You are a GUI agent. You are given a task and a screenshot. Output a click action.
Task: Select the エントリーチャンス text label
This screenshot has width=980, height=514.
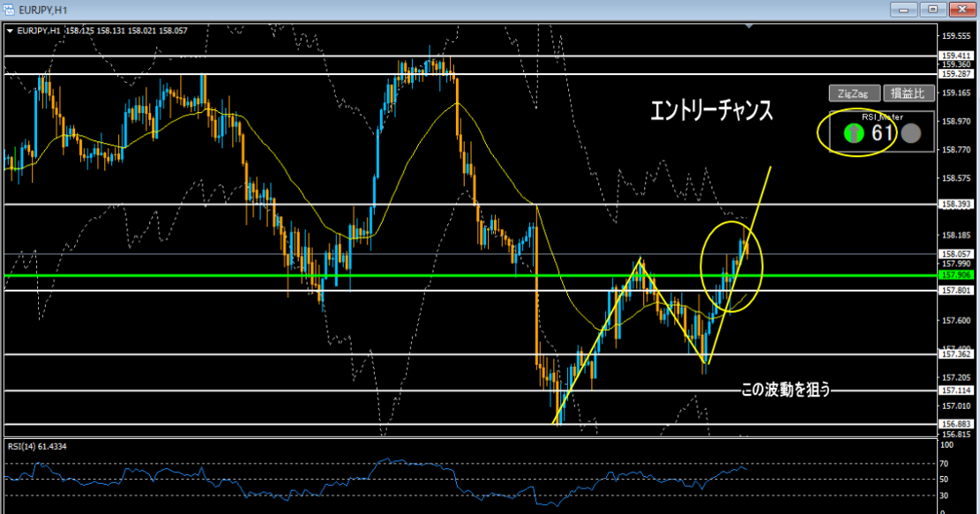click(711, 111)
